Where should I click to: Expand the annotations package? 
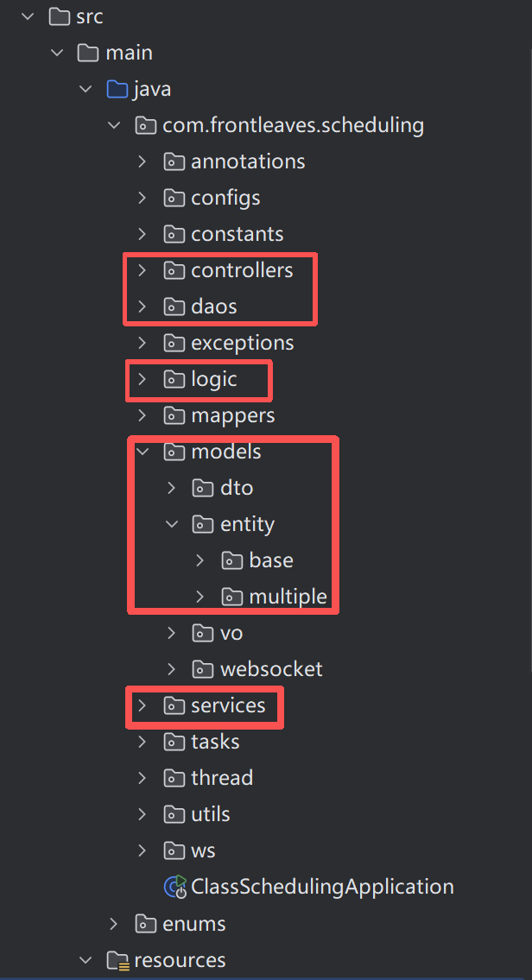point(142,161)
